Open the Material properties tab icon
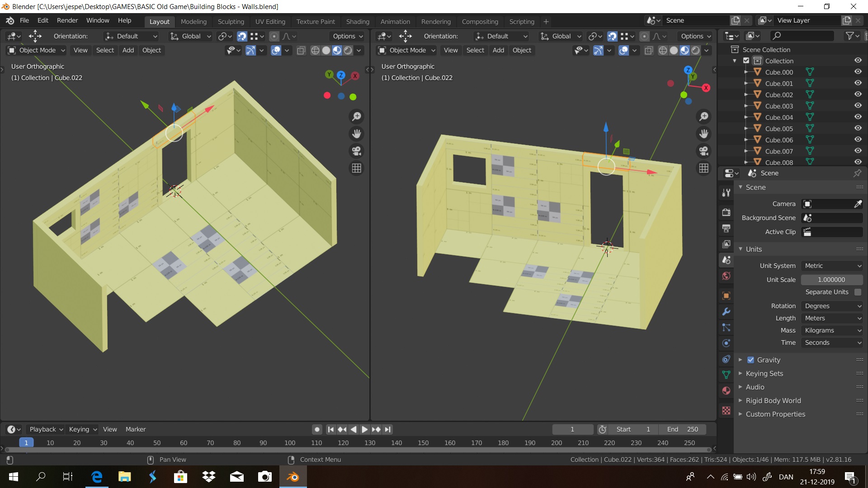This screenshot has height=488, width=868. [x=726, y=390]
